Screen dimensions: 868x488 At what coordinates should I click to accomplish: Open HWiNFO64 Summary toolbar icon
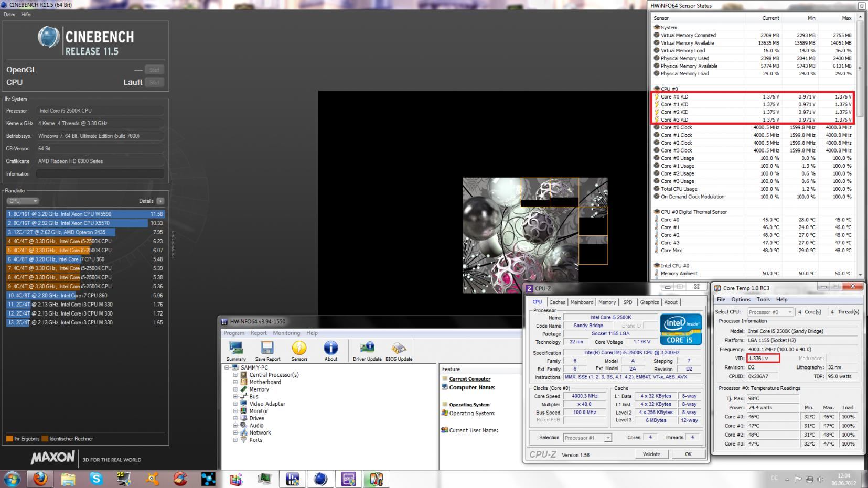[236, 350]
